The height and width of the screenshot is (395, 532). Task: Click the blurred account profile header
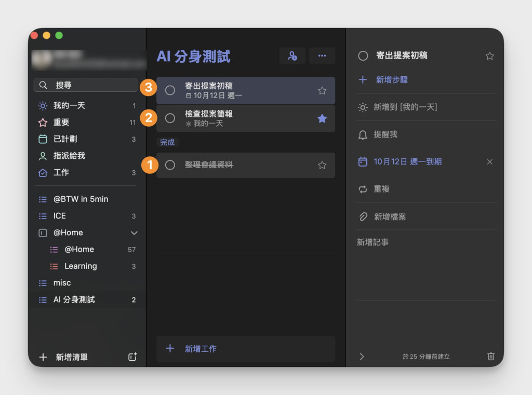(x=88, y=59)
